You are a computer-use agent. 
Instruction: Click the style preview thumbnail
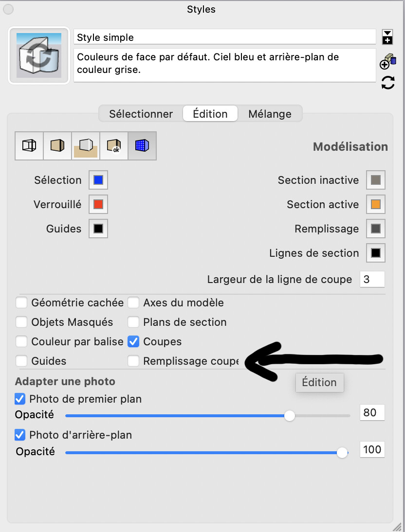point(39,55)
